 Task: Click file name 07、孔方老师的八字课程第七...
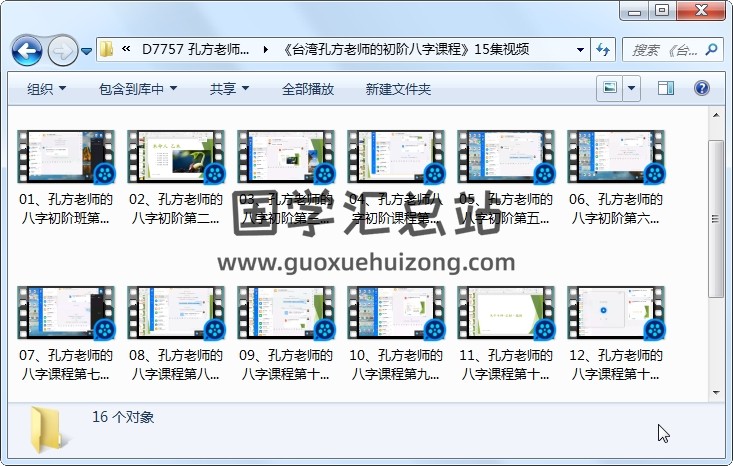66,365
